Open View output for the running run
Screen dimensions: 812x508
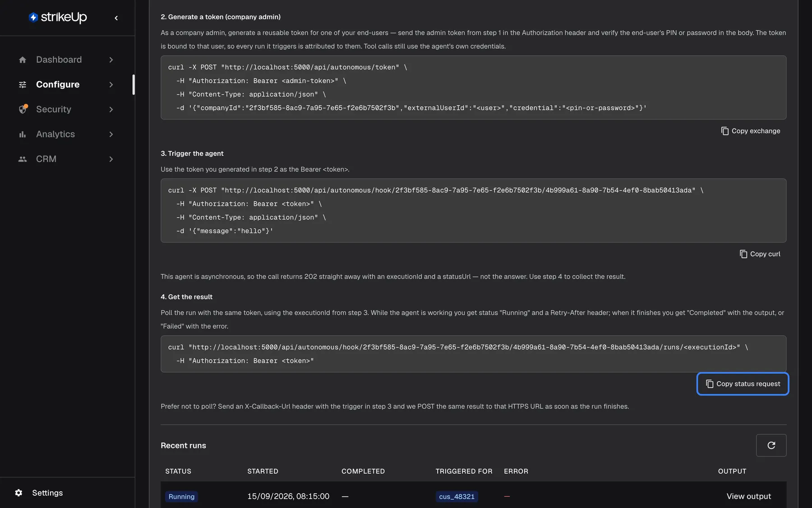(x=748, y=496)
